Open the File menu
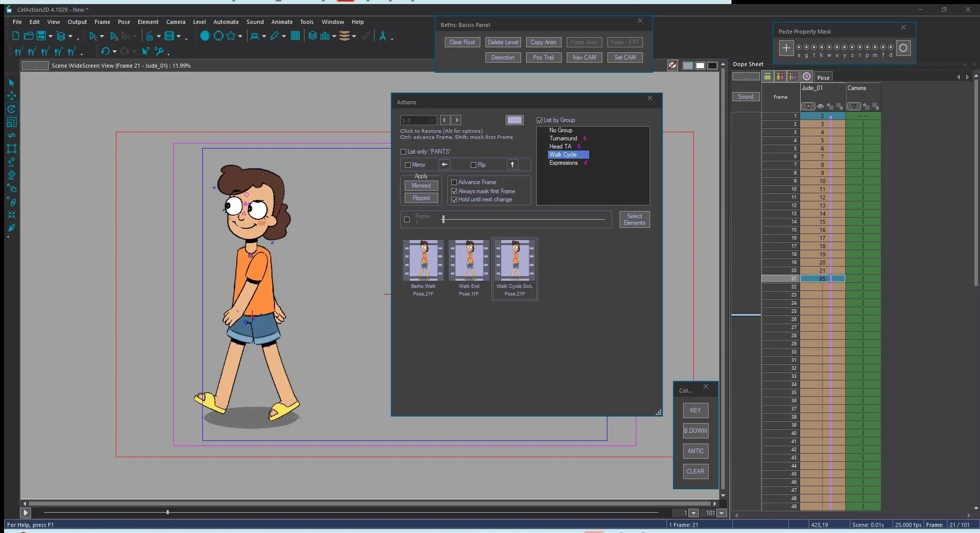 coord(17,22)
